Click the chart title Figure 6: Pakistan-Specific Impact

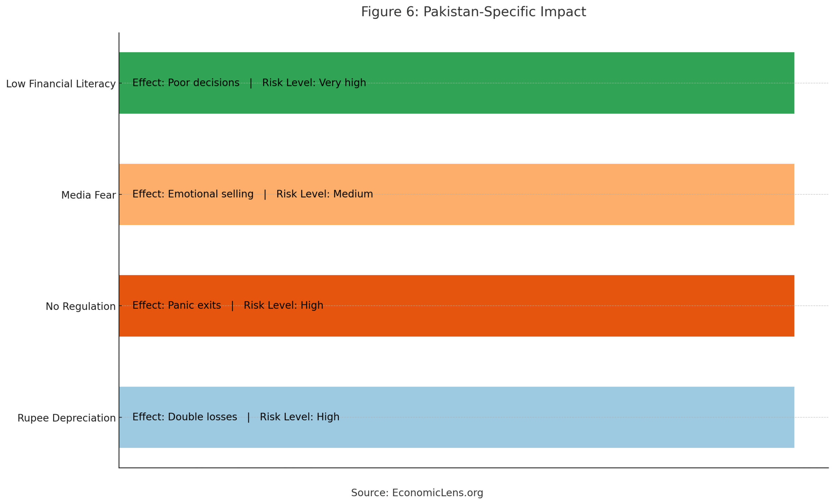click(473, 12)
